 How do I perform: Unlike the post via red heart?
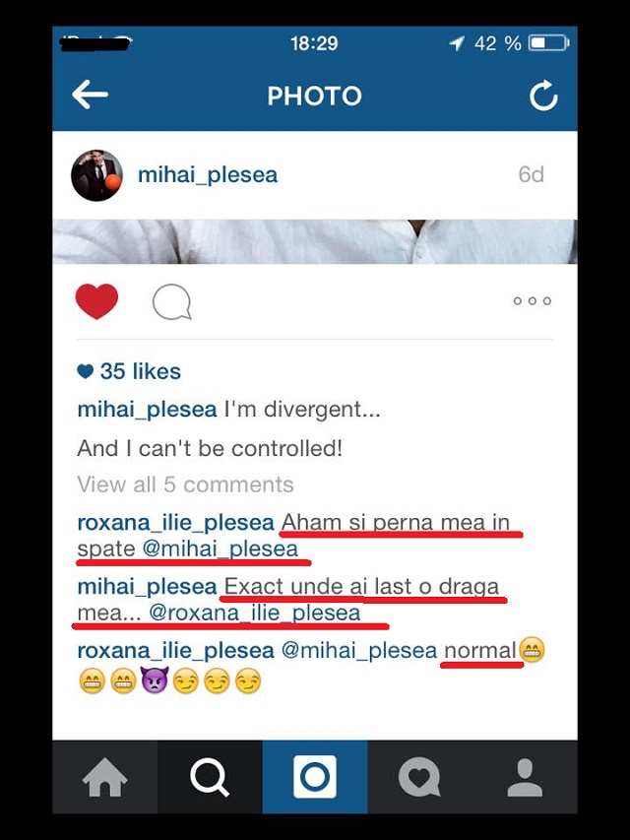(96, 301)
